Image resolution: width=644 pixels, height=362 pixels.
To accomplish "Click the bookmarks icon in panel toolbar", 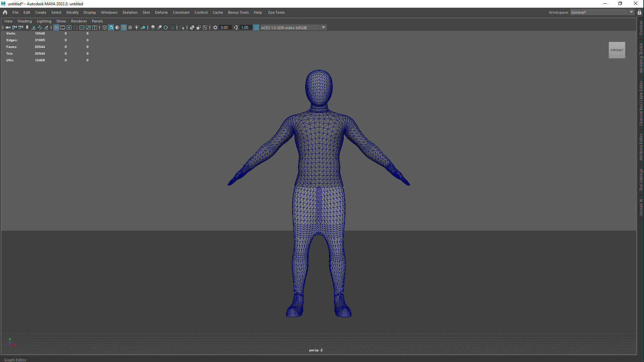I will point(27,27).
